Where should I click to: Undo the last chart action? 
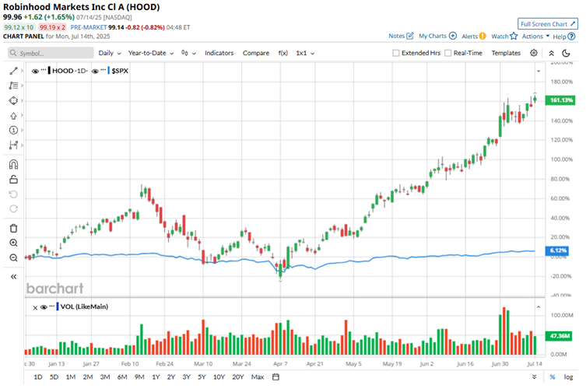tap(13, 194)
